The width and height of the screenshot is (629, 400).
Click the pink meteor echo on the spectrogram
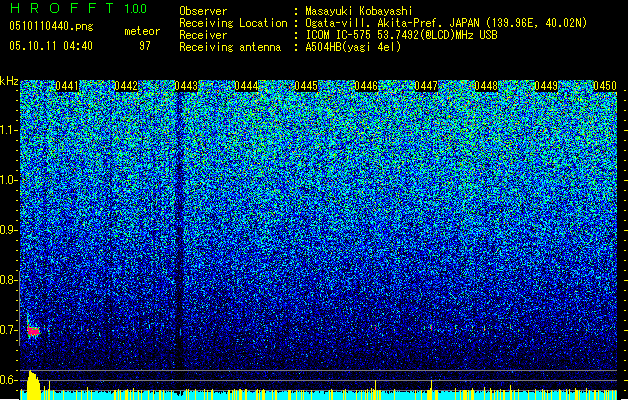(x=33, y=331)
